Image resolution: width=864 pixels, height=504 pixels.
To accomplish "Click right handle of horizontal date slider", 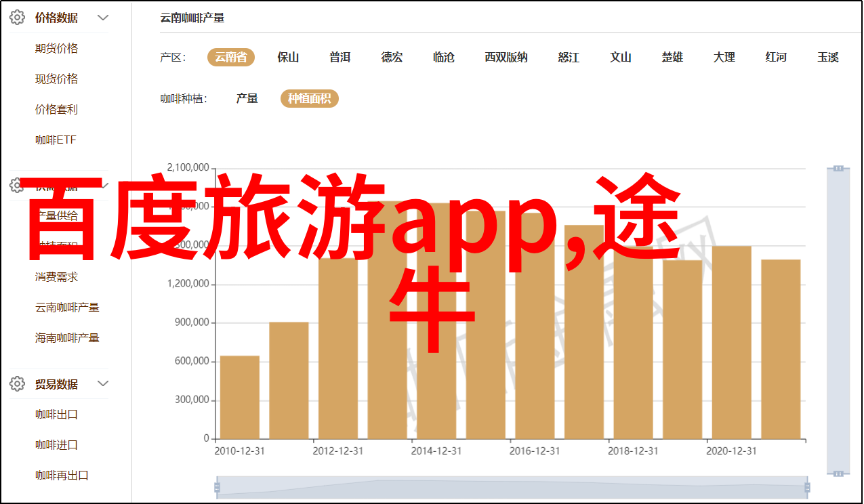I will pos(806,486).
